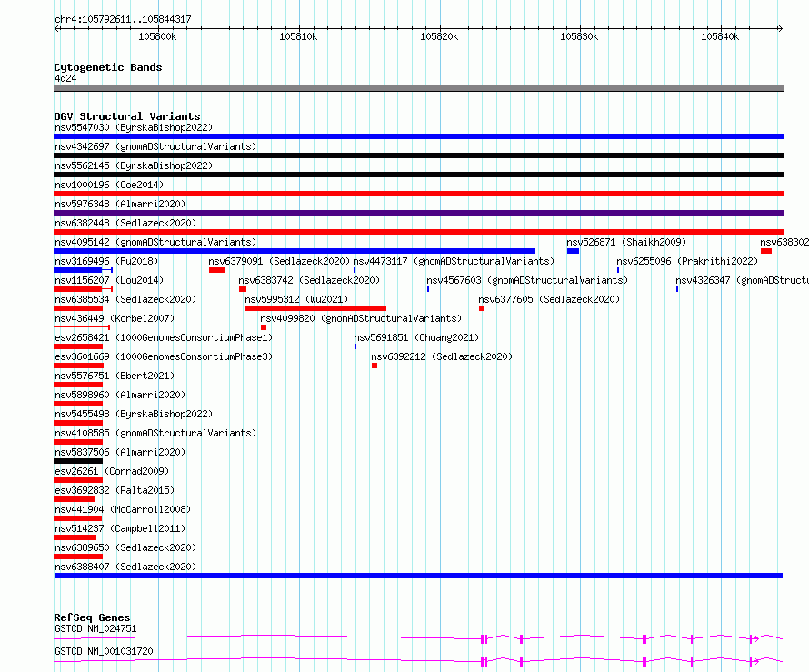The image size is (809, 672).
Task: Open nsv6383742 (Sedlazeck2020) label
Action: 309,280
